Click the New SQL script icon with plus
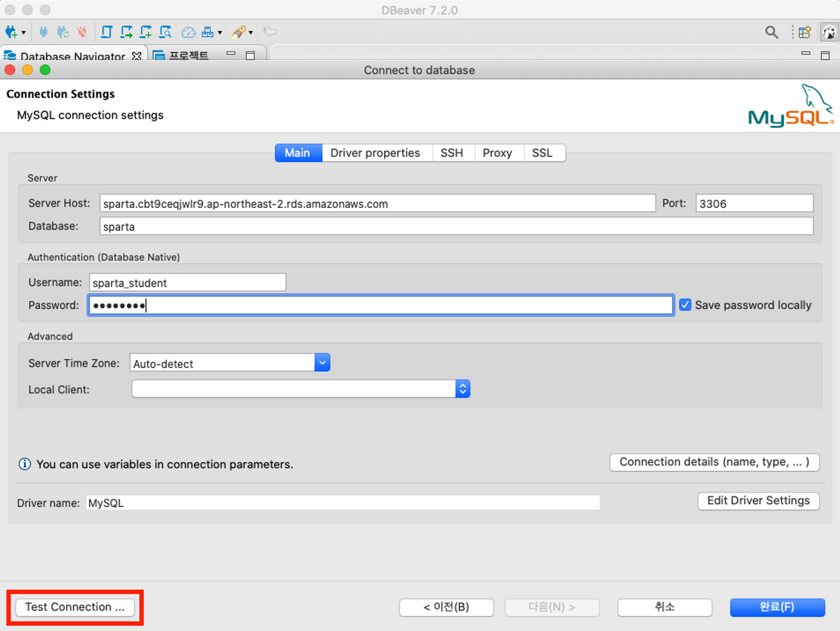The height and width of the screenshot is (631, 840). pyautogui.click(x=146, y=31)
